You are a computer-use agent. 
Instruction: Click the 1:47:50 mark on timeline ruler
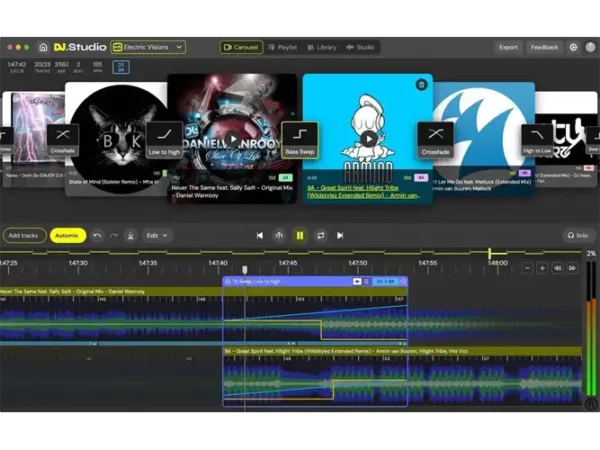click(358, 263)
